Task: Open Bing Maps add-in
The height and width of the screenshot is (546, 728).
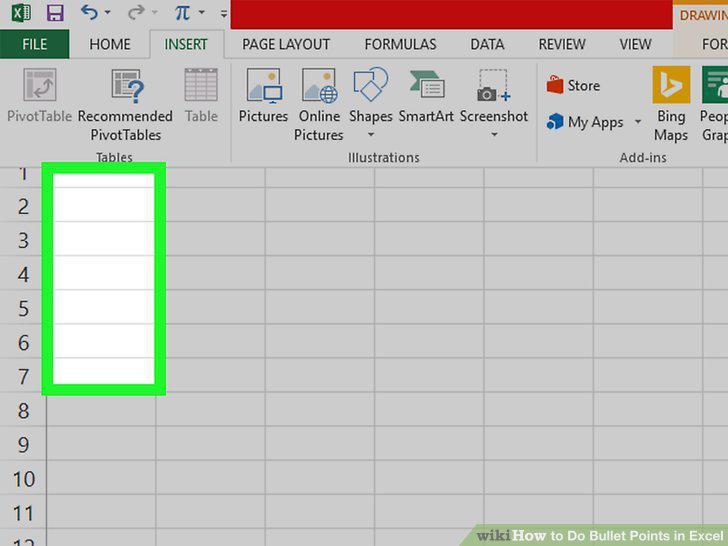Action: (x=671, y=104)
